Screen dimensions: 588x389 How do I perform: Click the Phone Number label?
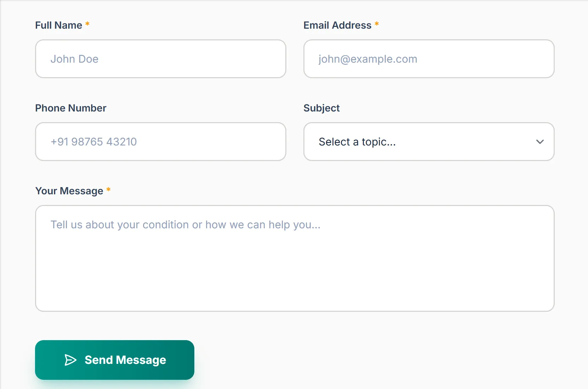[x=71, y=108]
